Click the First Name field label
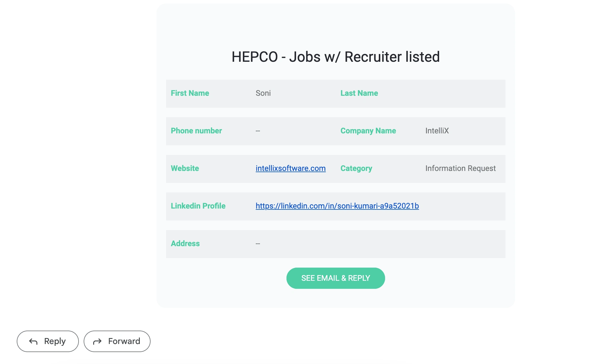 190,93
